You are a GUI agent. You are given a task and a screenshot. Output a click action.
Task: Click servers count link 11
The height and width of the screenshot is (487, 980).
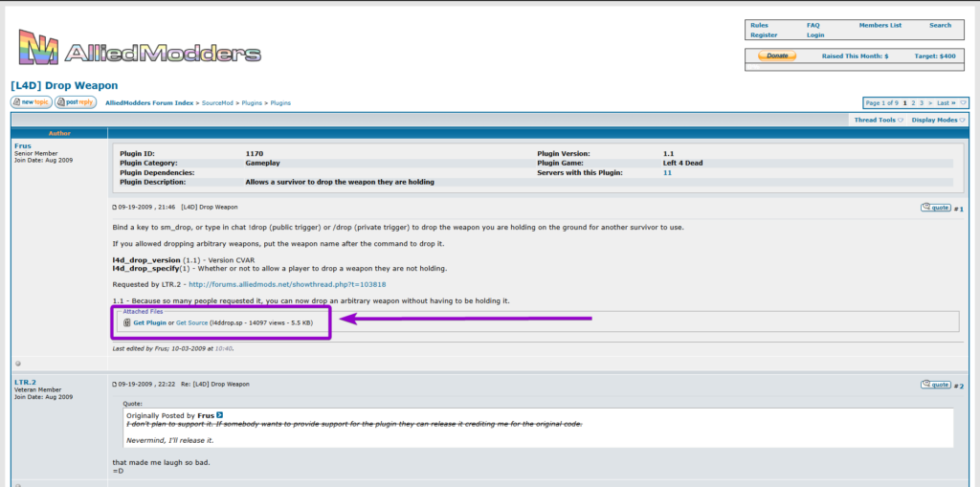667,172
